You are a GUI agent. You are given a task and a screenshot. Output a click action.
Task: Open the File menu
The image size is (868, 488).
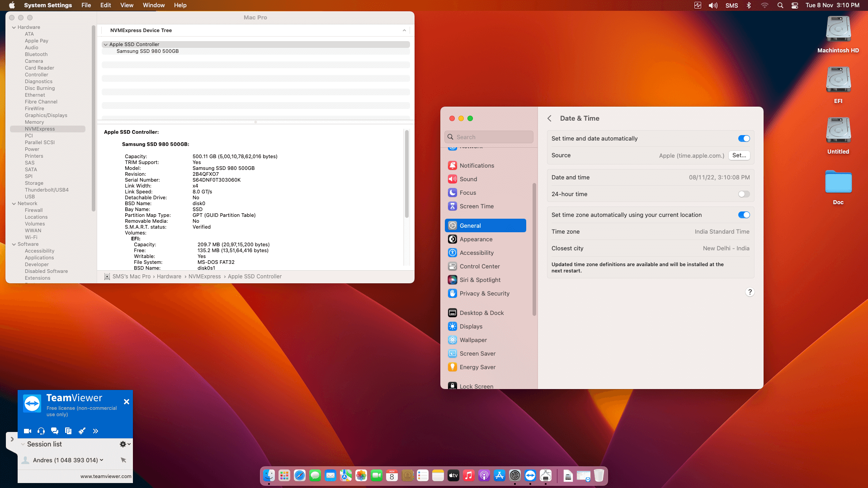(86, 5)
